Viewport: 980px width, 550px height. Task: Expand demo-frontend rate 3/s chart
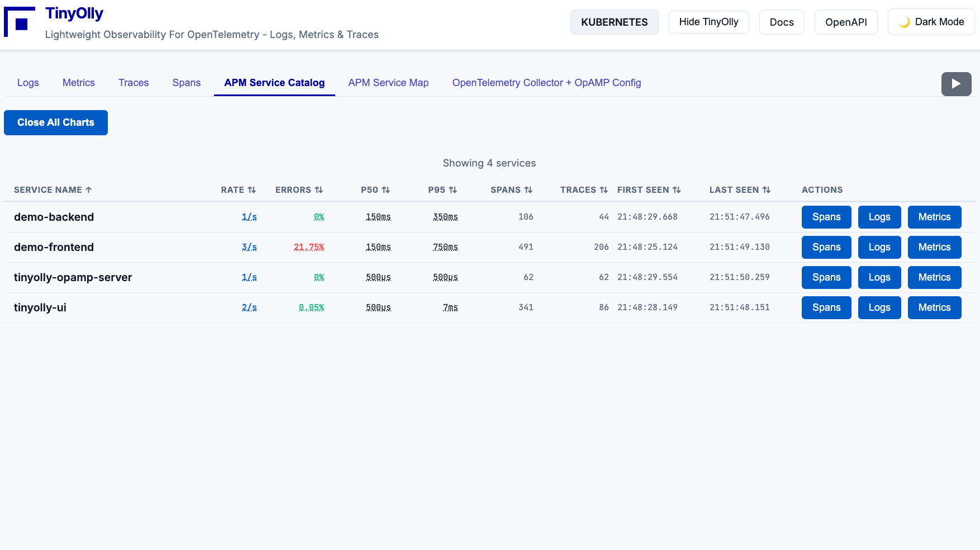click(249, 247)
